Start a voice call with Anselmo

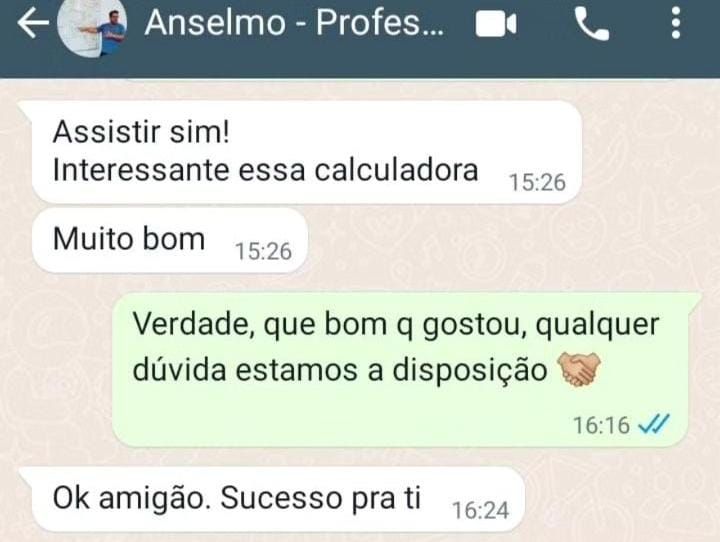point(592,25)
